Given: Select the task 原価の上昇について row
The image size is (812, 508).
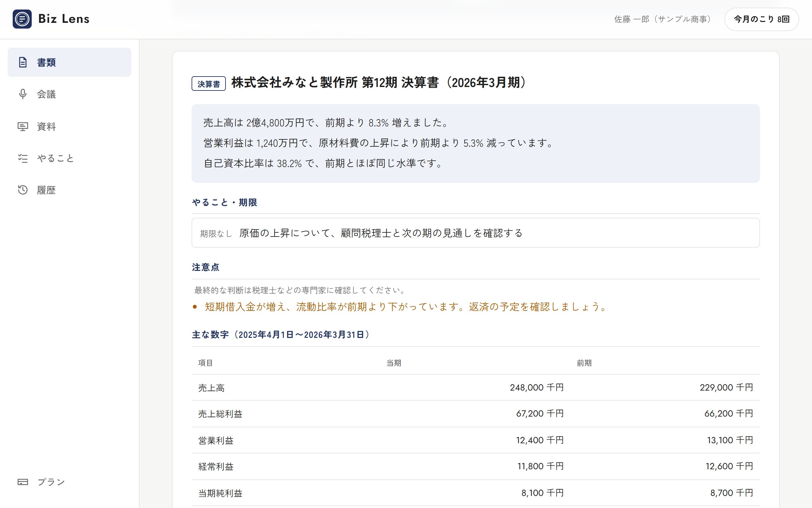Looking at the screenshot, I should (475, 233).
